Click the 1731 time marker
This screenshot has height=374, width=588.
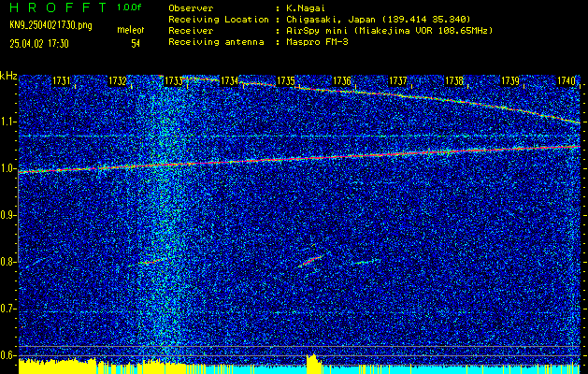(61, 81)
